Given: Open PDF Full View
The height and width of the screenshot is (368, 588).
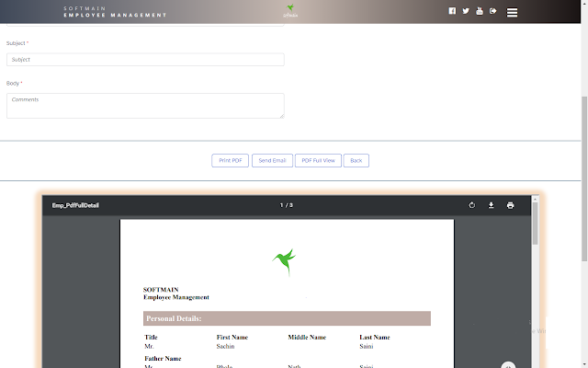Looking at the screenshot, I should click(x=318, y=161).
